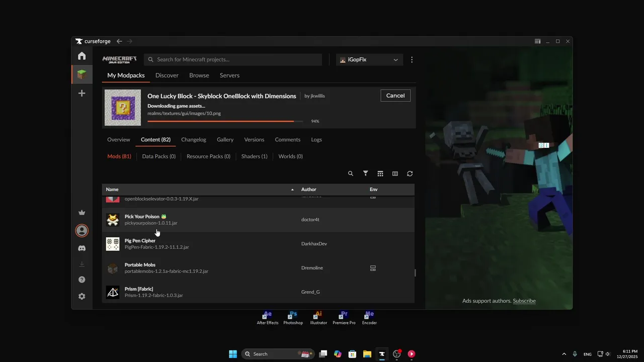Toggle the window layout icon in title bar

pos(537,41)
